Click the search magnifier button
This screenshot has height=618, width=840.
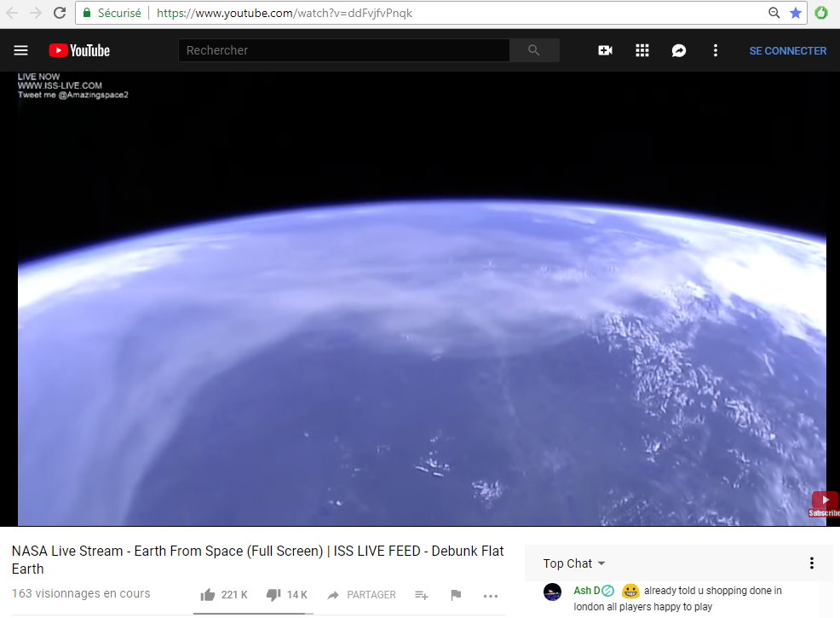(x=534, y=50)
